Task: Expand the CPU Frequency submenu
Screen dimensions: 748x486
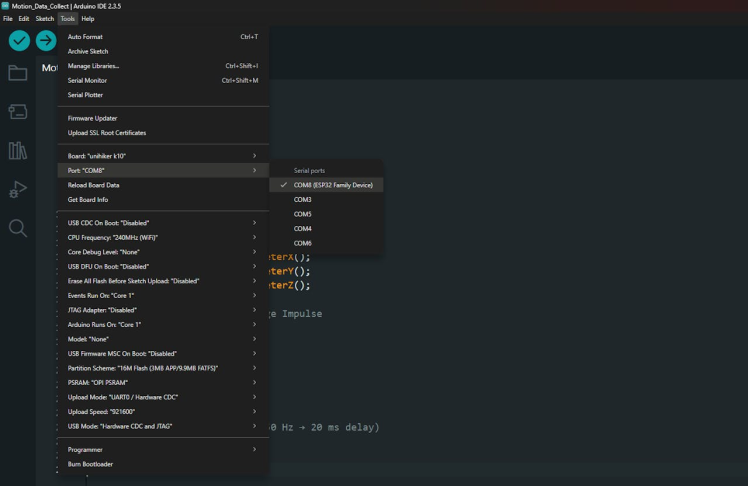Action: (x=160, y=237)
